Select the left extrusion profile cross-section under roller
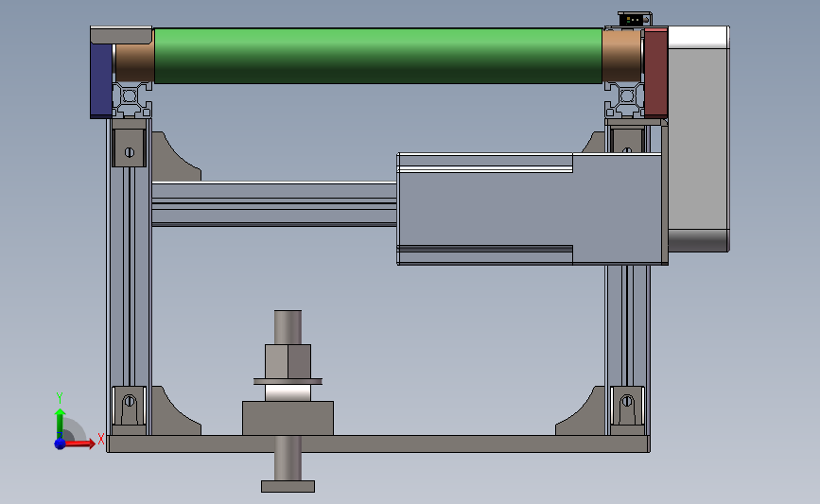820x504 pixels. coord(131,99)
